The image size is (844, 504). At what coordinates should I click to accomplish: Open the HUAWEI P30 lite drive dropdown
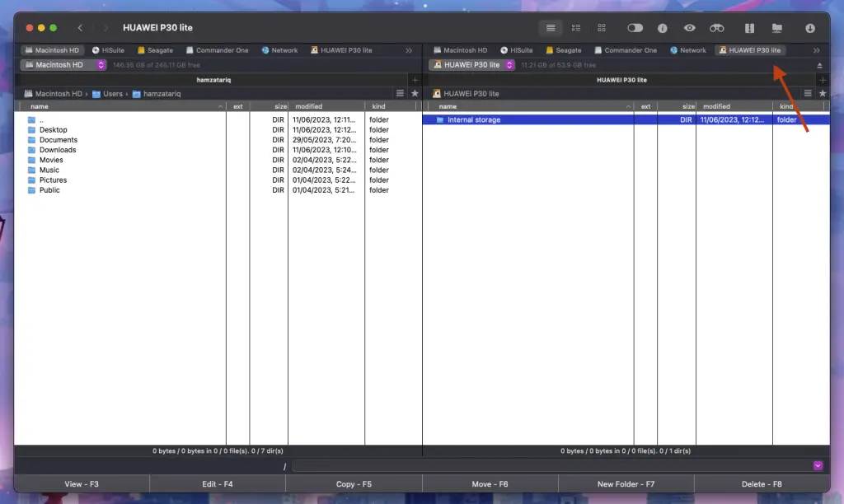tap(472, 64)
